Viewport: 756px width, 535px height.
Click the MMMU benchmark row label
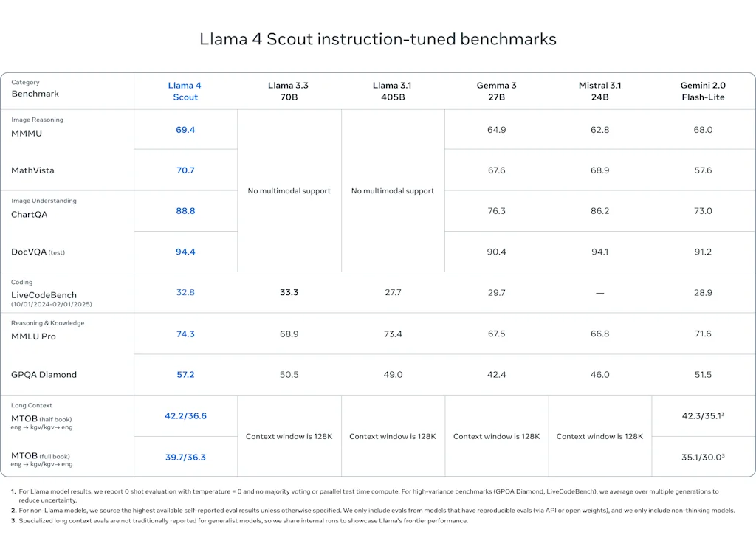click(x=26, y=134)
